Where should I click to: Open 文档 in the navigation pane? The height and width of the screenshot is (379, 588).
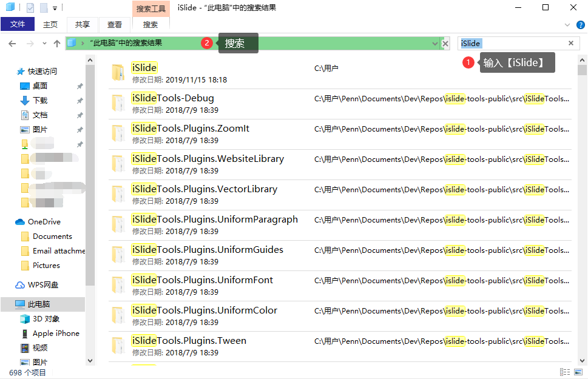pyautogui.click(x=40, y=115)
